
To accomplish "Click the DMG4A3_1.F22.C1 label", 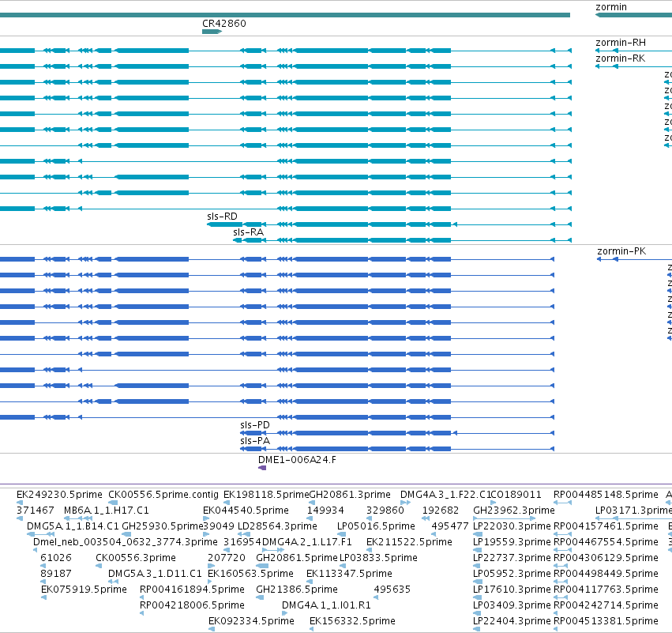I will pyautogui.click(x=445, y=495).
